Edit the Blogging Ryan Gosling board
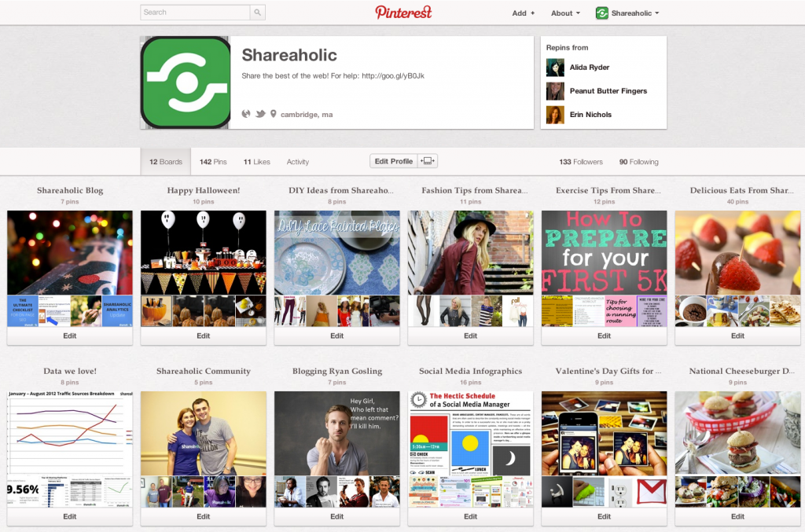The image size is (805, 532). click(x=336, y=516)
